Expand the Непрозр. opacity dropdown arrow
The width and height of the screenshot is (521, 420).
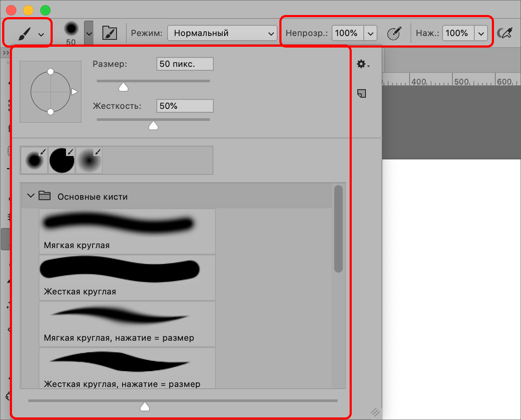371,33
